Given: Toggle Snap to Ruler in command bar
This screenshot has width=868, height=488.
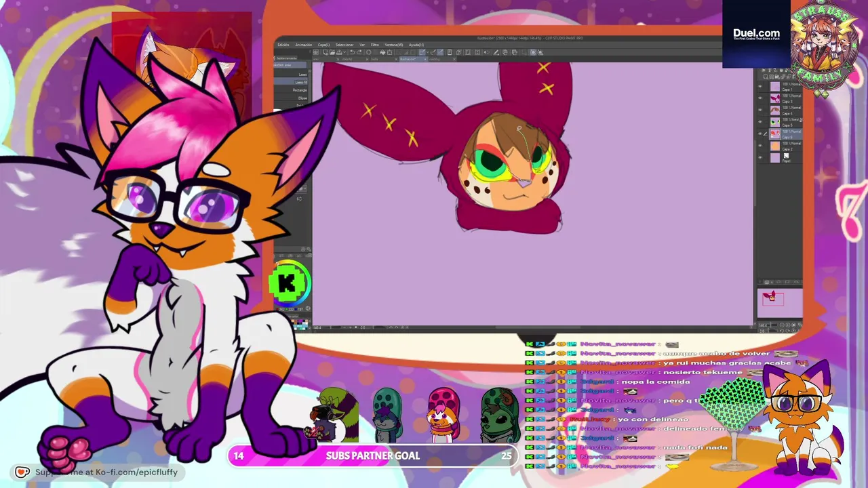Looking at the screenshot, I should click(x=422, y=52).
